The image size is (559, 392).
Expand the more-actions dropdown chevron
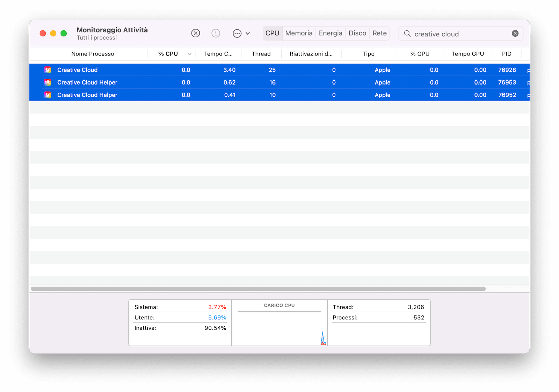248,34
